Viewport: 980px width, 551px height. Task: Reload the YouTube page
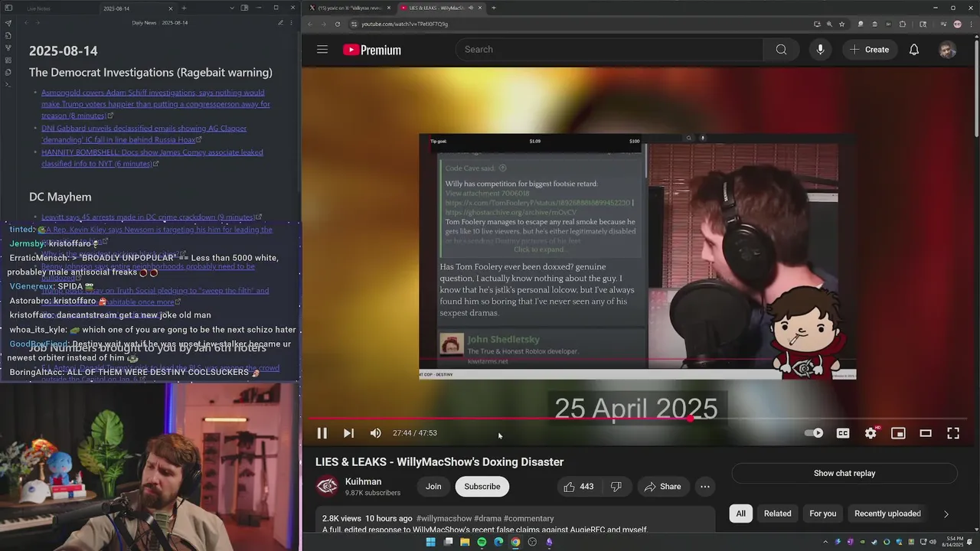(337, 24)
